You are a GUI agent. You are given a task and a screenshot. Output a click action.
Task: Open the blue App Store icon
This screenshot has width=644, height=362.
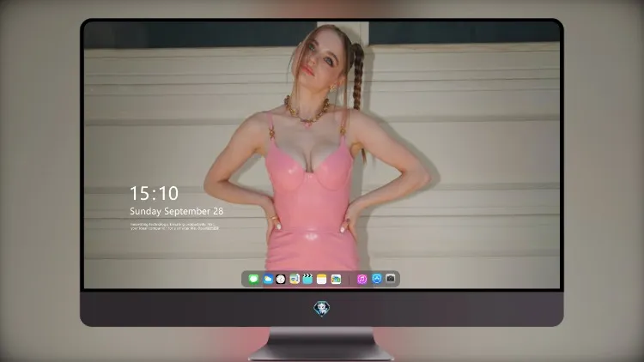[377, 279]
